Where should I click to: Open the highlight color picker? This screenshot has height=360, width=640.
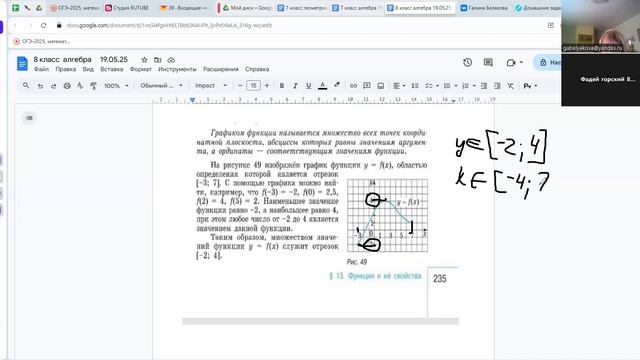[337, 86]
